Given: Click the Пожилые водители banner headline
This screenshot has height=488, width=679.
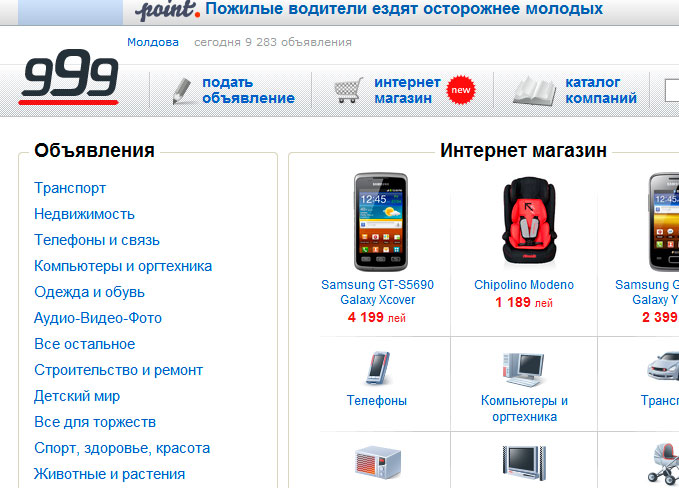Looking at the screenshot, I should click(x=404, y=9).
